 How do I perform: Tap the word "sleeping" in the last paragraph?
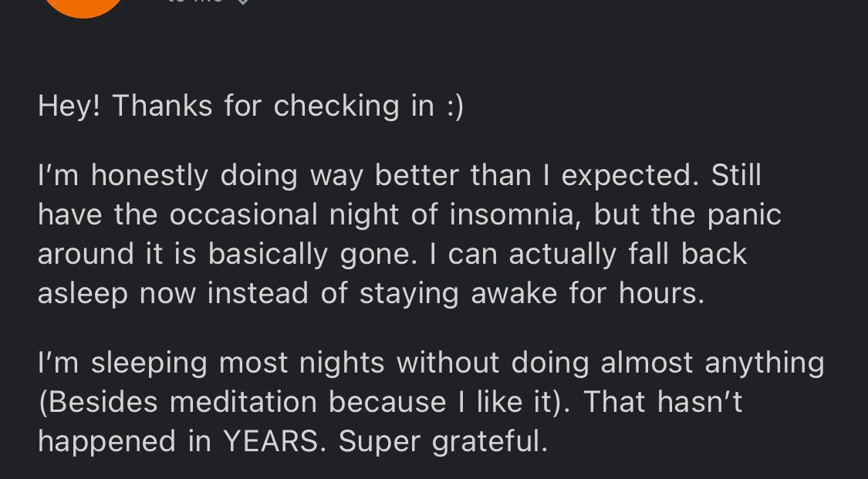pos(149,364)
